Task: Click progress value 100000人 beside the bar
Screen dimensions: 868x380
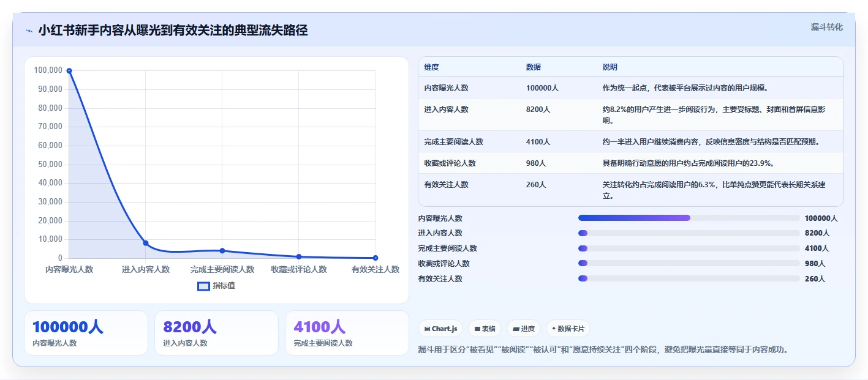Action: 821,218
